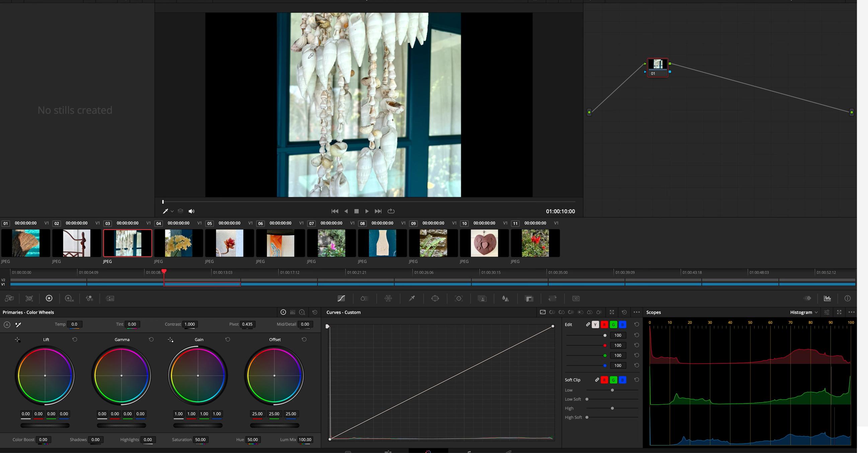The width and height of the screenshot is (868, 453).
Task: Click the white balance picker
Action: [x=18, y=325]
